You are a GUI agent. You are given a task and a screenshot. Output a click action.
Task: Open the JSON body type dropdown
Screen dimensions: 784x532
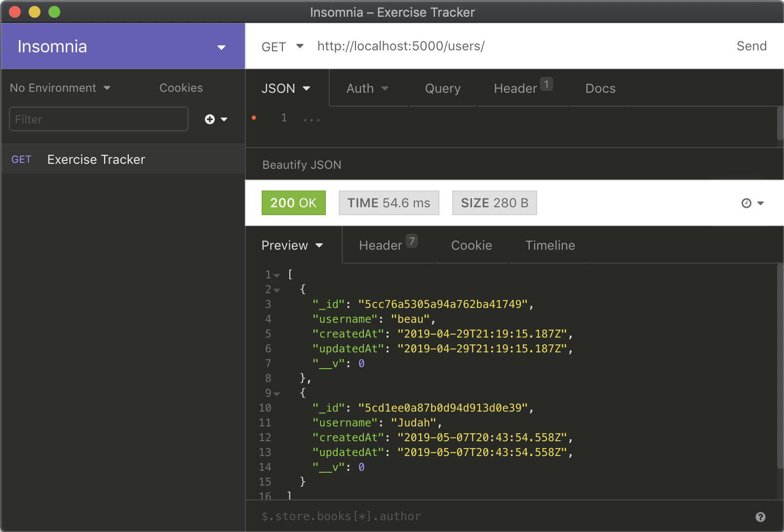(286, 88)
